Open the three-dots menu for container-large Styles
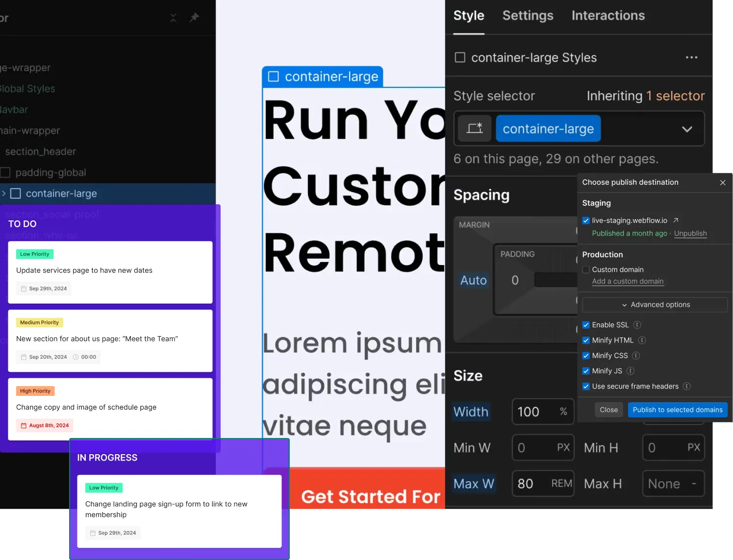 [x=691, y=57]
